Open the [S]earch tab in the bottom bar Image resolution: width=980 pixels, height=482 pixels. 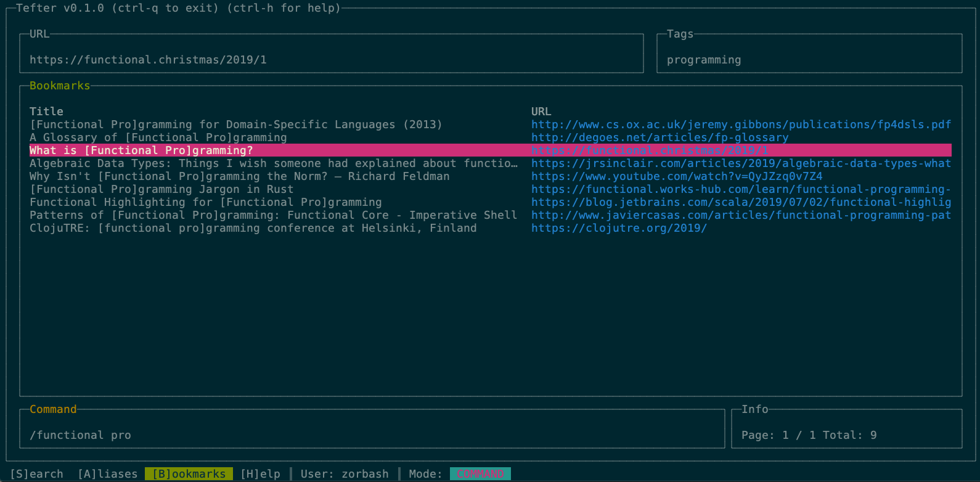(36, 474)
